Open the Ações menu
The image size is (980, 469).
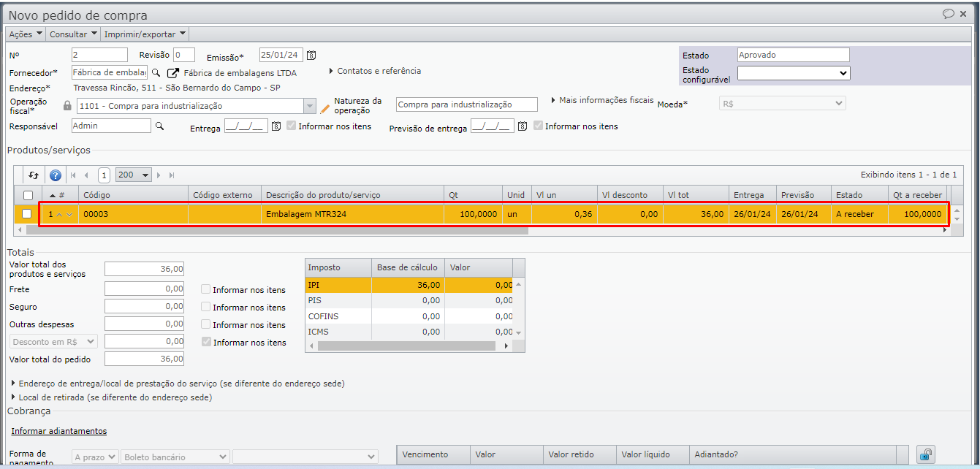click(x=26, y=34)
